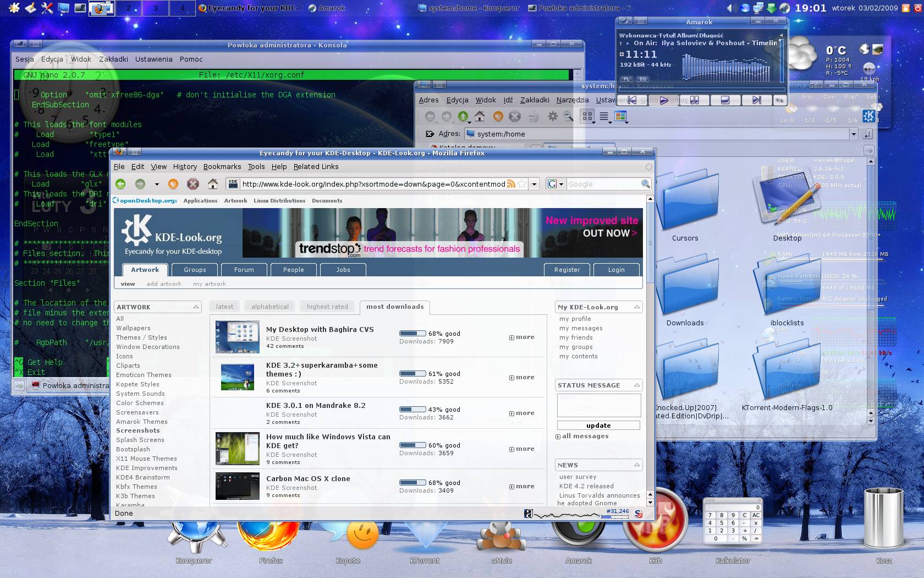This screenshot has width=924, height=578.
Task: Open Carbon Mac OS X clone entry
Action: [x=308, y=478]
